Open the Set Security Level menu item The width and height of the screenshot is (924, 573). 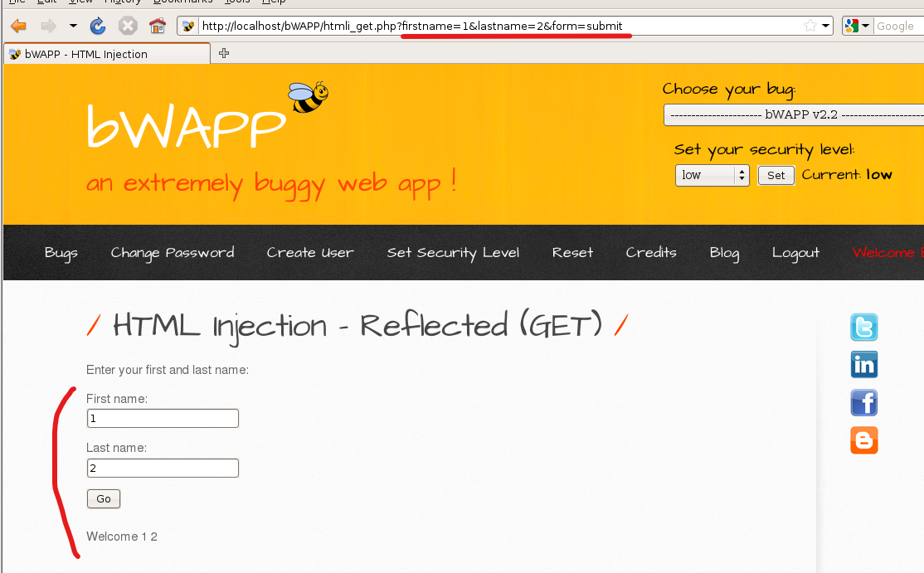453,253
